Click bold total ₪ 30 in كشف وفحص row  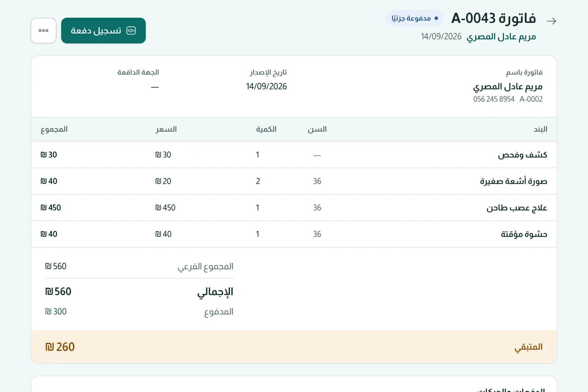click(x=49, y=155)
